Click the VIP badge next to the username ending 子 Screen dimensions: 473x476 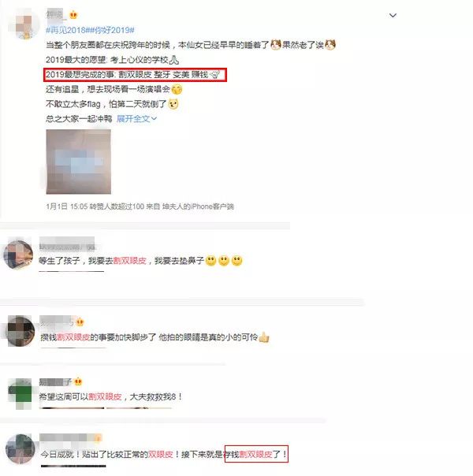[x=78, y=381]
